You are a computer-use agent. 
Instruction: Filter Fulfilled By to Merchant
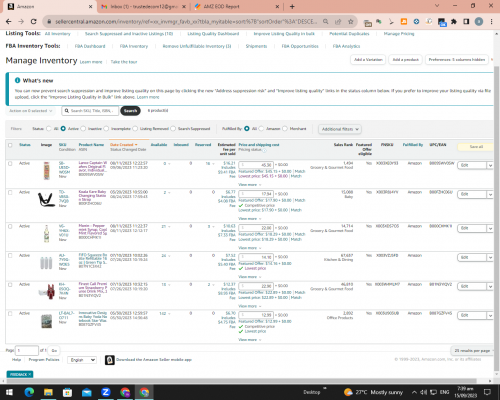point(285,129)
